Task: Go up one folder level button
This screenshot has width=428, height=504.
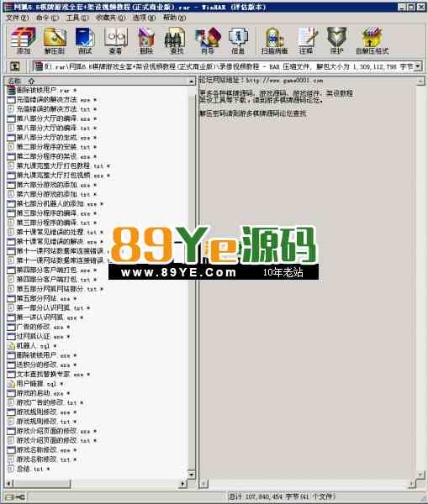Action: [14, 66]
